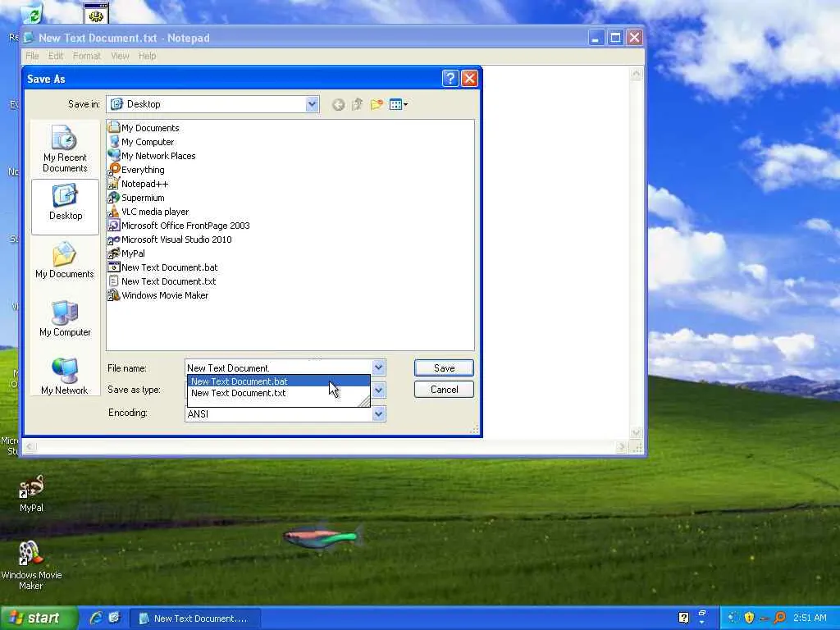The height and width of the screenshot is (630, 840).
Task: Click the taskbar clock showing 2:51 AM
Action: pyautogui.click(x=810, y=618)
